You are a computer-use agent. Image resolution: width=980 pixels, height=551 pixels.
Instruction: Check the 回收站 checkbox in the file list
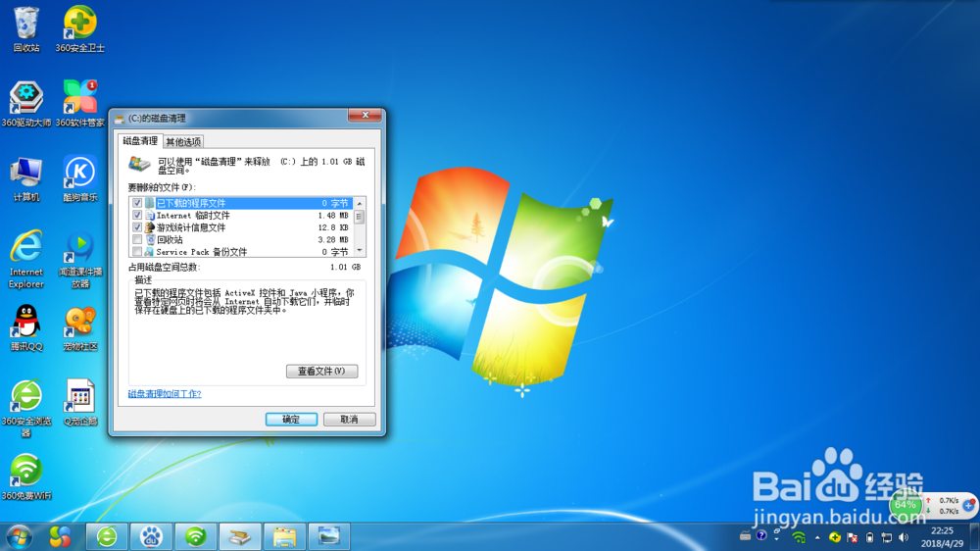(137, 239)
